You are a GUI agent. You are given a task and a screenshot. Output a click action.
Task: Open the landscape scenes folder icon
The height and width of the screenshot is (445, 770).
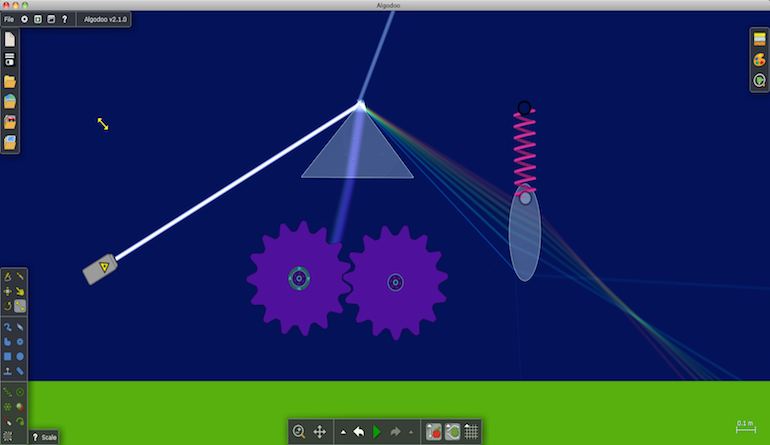(10, 101)
